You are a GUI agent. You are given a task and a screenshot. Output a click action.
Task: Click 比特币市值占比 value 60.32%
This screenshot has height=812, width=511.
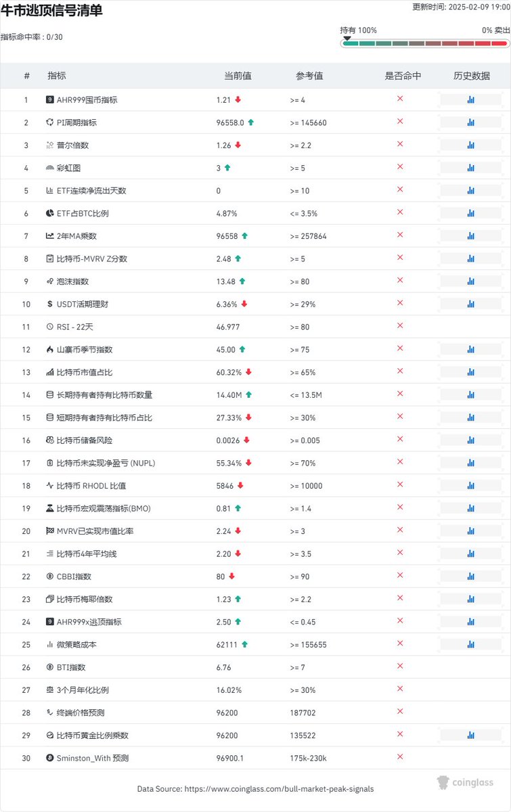pos(229,372)
